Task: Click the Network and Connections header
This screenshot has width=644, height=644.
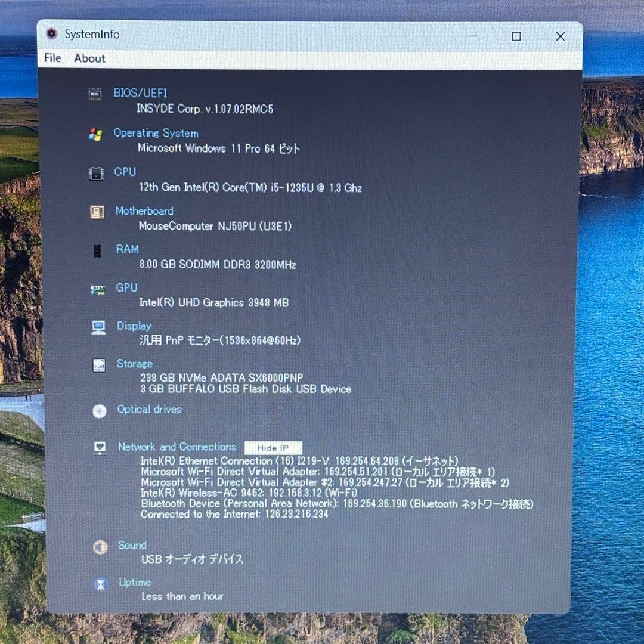Action: click(x=177, y=447)
